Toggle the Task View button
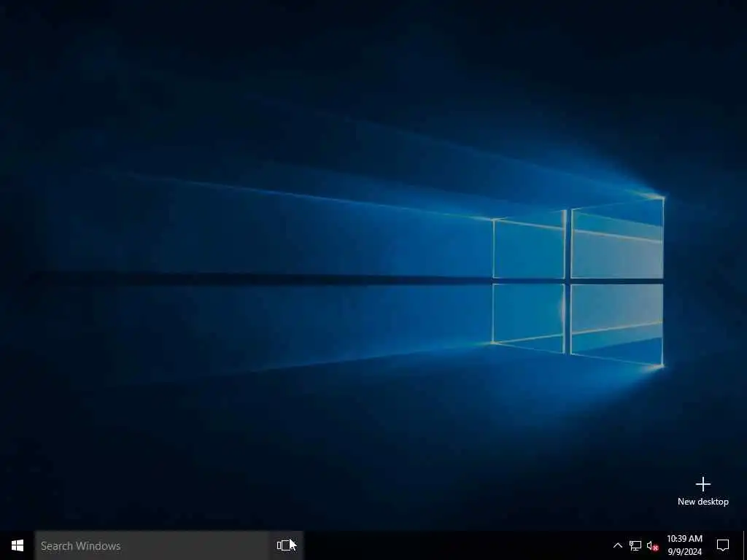Viewport: 747px width, 560px height. pos(286,545)
